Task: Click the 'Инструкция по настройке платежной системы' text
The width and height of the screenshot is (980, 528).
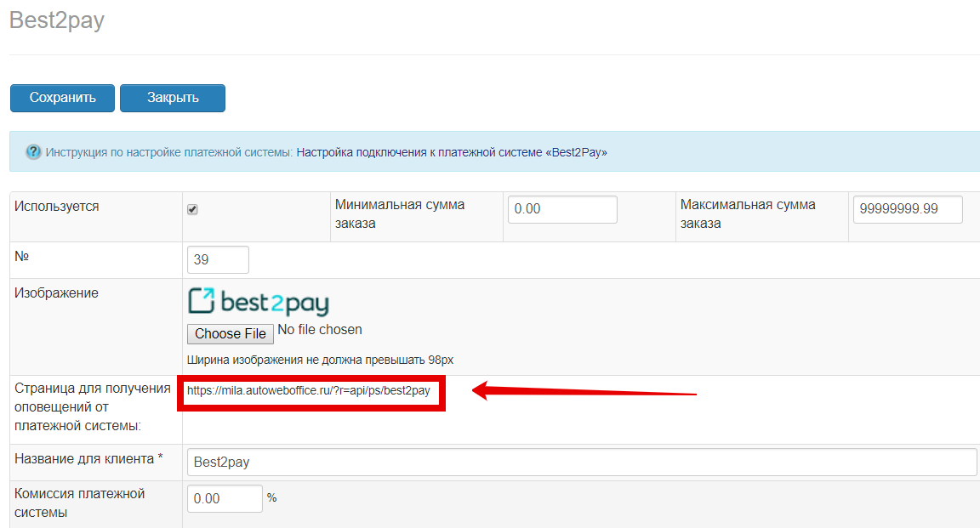Action: 168,152
